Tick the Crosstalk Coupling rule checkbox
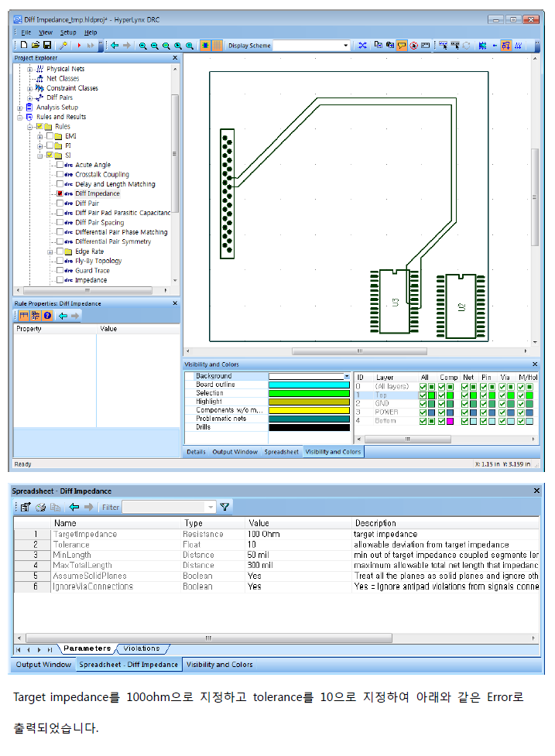 click(x=60, y=175)
